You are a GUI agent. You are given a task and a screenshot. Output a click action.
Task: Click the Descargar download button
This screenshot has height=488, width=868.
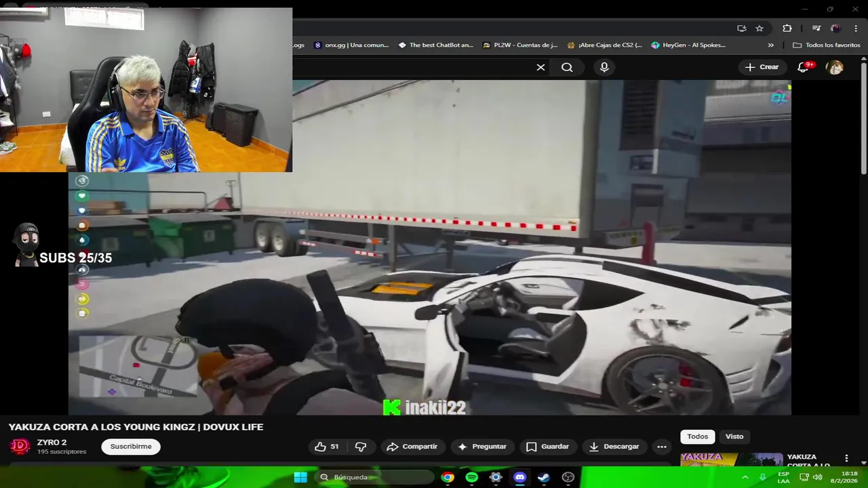click(614, 447)
